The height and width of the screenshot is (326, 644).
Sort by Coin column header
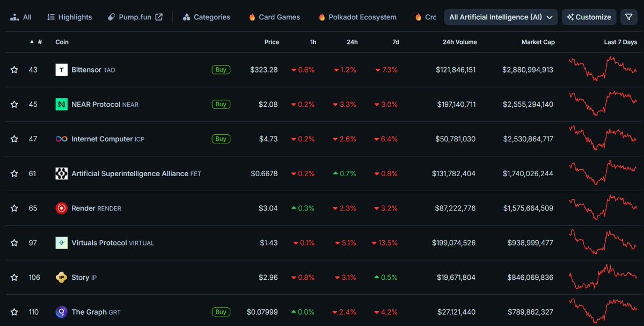point(62,42)
